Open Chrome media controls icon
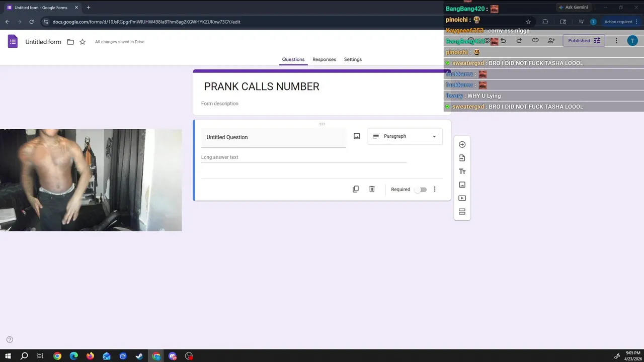The image size is (644, 362). pos(581,22)
